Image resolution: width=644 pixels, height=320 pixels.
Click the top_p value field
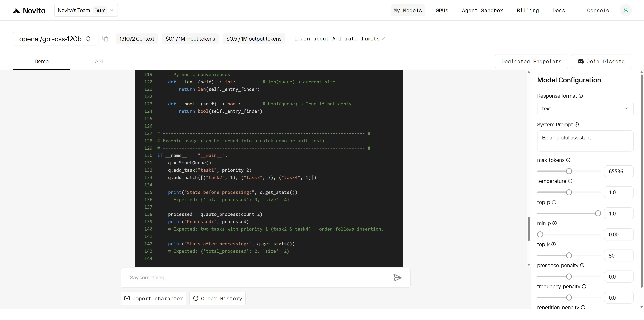pyautogui.click(x=619, y=214)
